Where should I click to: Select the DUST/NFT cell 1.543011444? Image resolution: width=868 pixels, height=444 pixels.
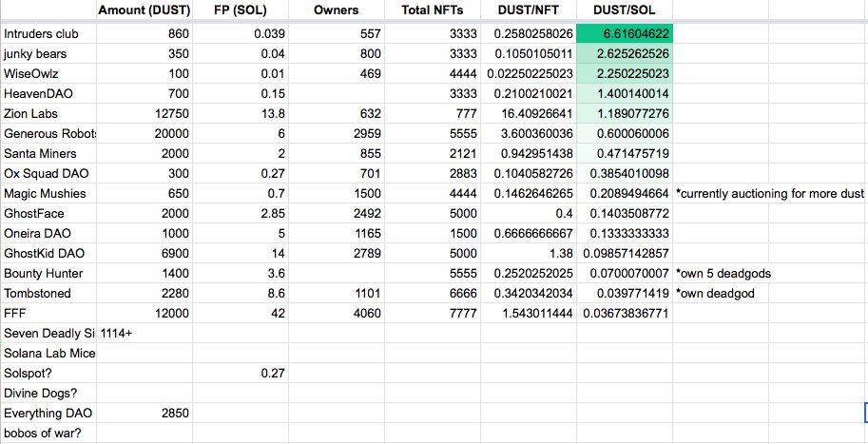click(x=528, y=313)
